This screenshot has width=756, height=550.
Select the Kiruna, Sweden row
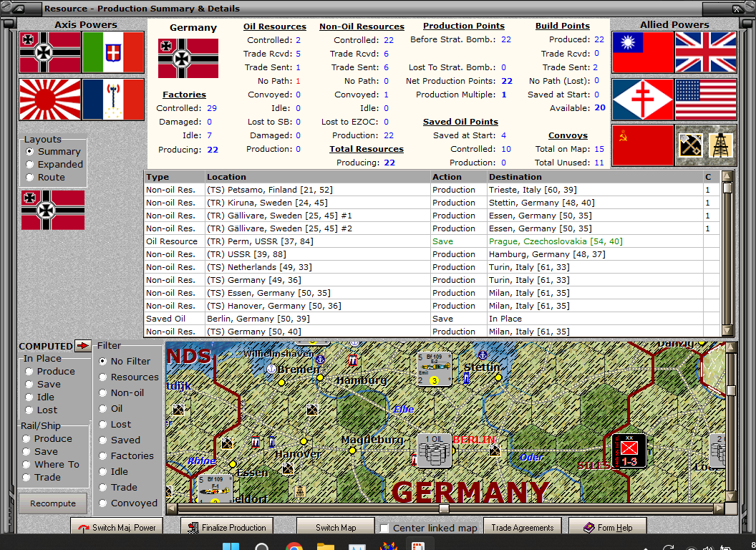click(432, 203)
